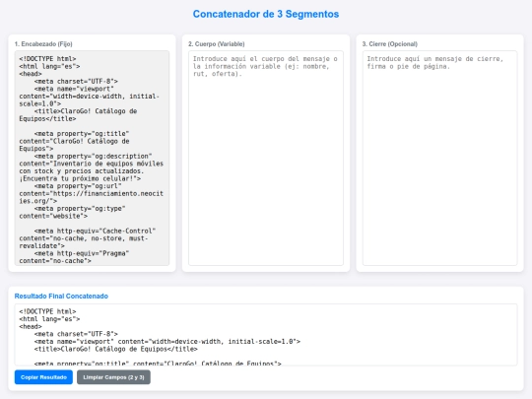Click the Copiar Resultado button
The width and height of the screenshot is (532, 399).
pyautogui.click(x=43, y=377)
